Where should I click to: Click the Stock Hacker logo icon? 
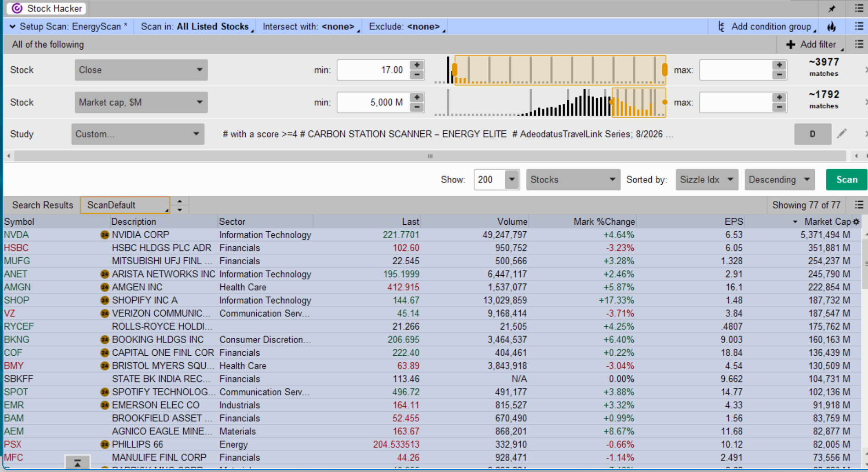click(x=17, y=8)
